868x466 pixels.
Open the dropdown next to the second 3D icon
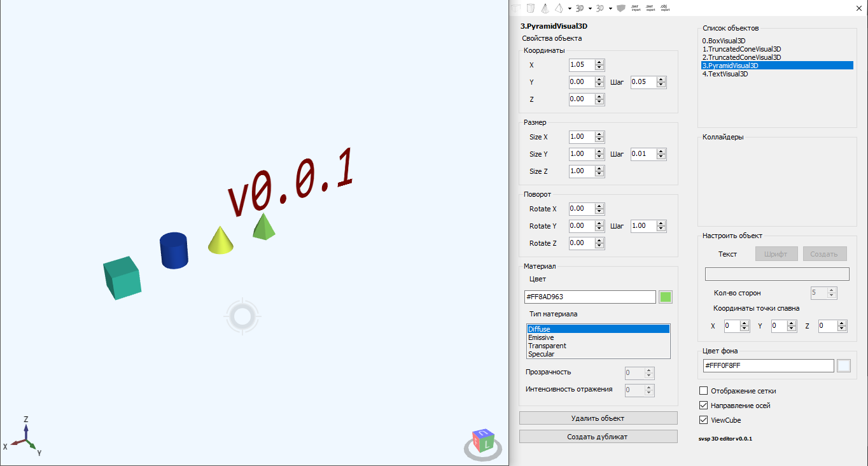[x=610, y=8]
